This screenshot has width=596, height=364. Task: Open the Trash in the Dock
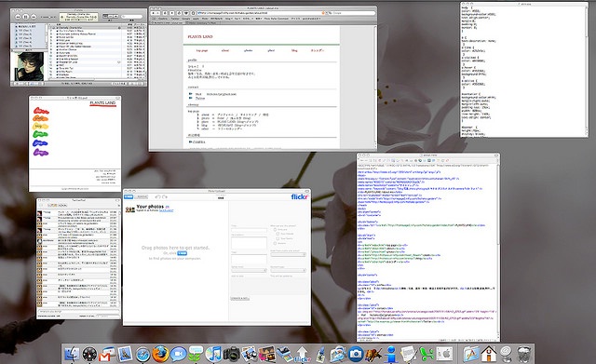tap(524, 354)
